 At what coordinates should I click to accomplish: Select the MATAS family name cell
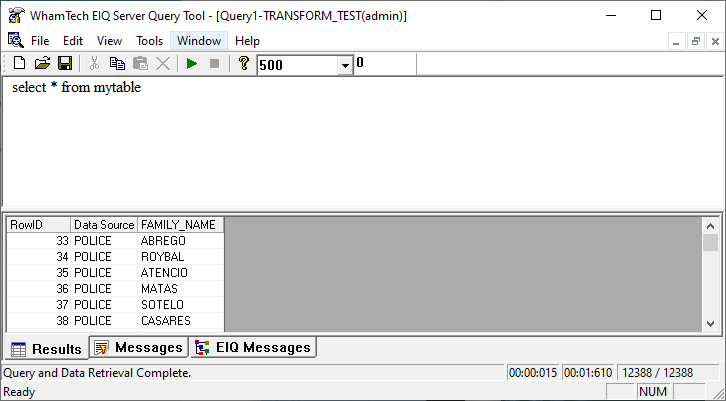pos(181,288)
